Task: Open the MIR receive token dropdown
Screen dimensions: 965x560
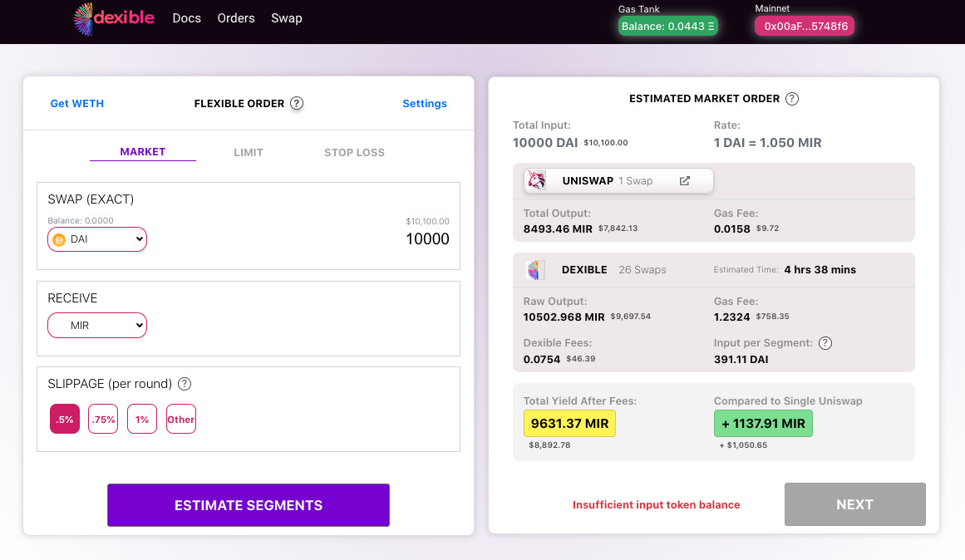Action: pos(97,326)
